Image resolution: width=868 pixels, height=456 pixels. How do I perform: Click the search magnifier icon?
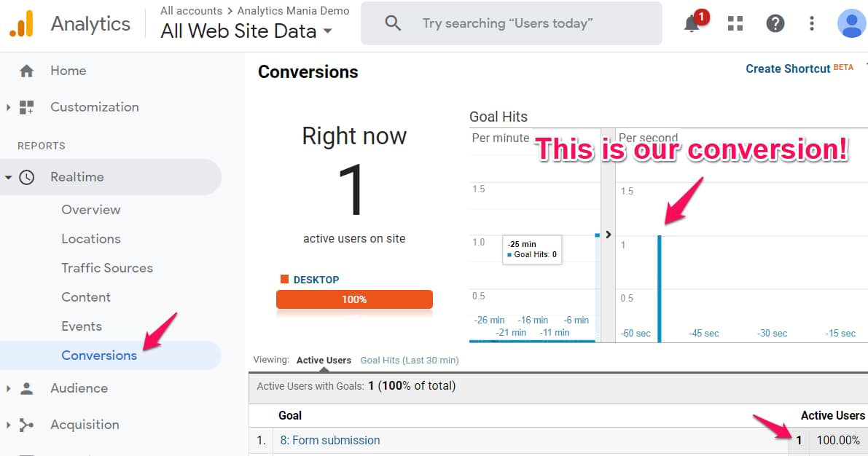coord(393,23)
